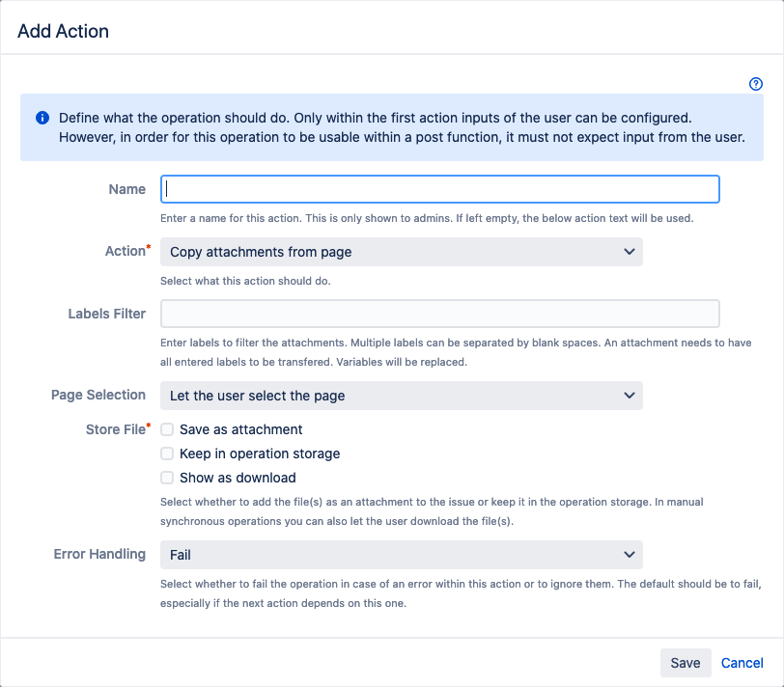Save the new action
784x687 pixels.
click(x=686, y=663)
